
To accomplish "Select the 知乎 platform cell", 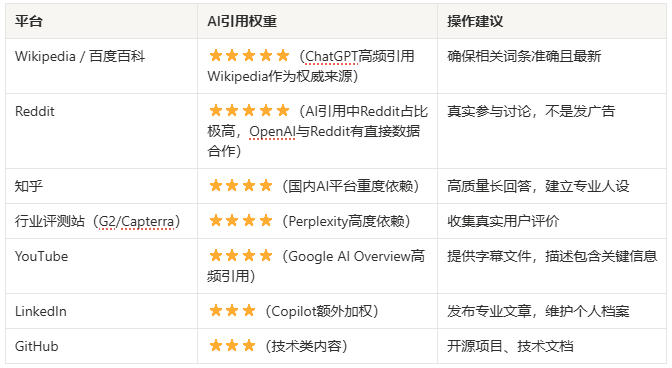I will 101,186.
